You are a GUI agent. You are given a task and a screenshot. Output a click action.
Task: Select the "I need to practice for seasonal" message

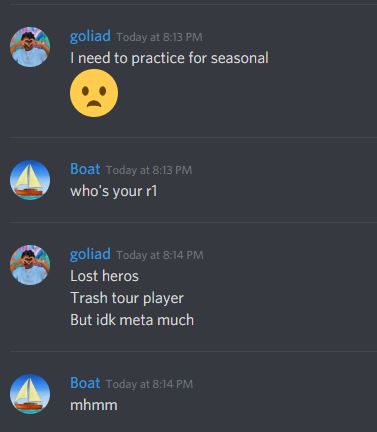169,58
